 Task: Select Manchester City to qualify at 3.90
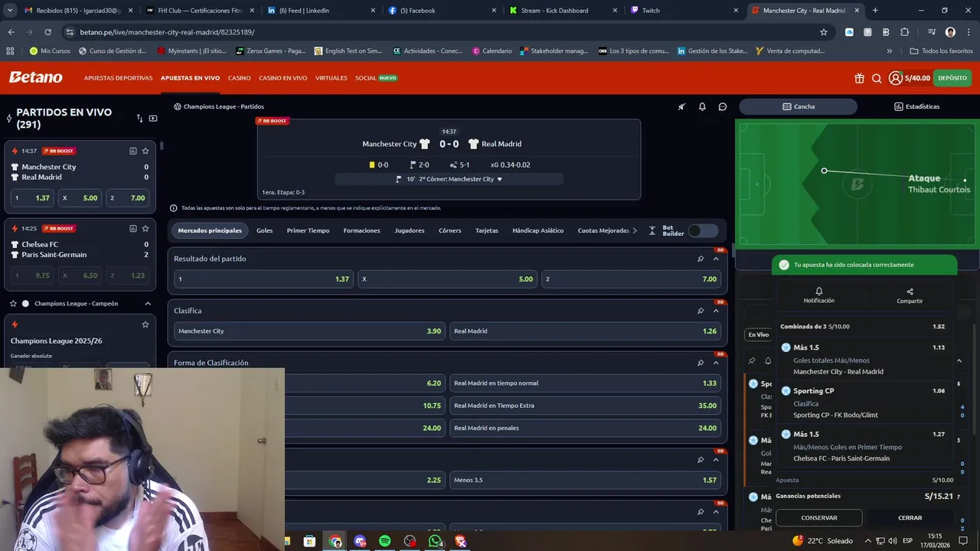(x=309, y=331)
